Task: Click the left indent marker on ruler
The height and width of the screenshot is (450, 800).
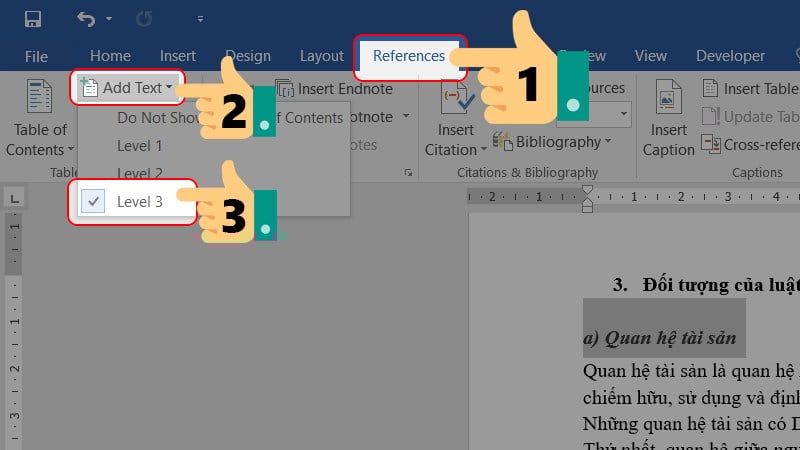Action: pyautogui.click(x=587, y=208)
